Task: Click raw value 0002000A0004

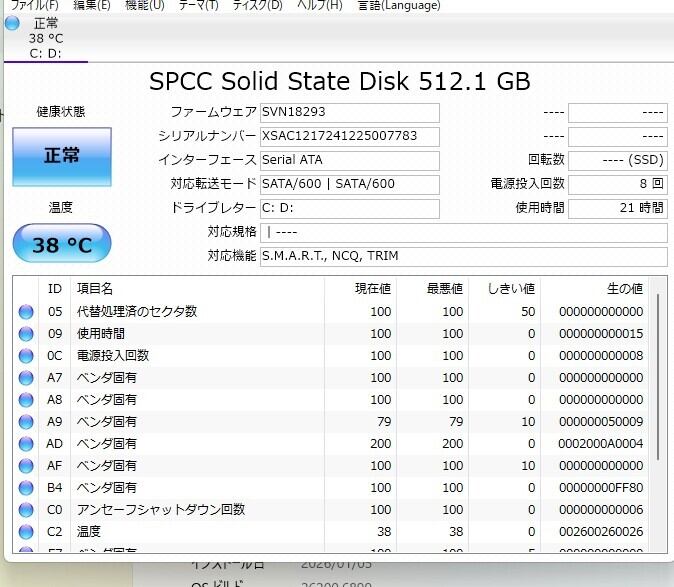Action: (x=601, y=444)
